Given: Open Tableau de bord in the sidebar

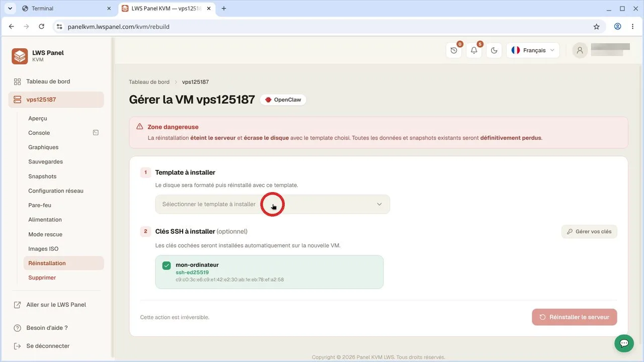Looking at the screenshot, I should pyautogui.click(x=48, y=81).
